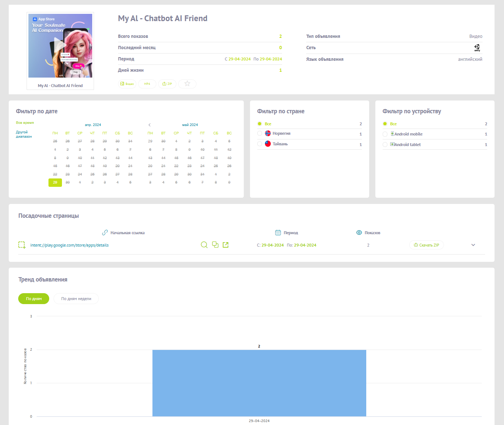The height and width of the screenshot is (425, 504).
Task: Expand the landing page row chevron
Action: [x=473, y=245]
